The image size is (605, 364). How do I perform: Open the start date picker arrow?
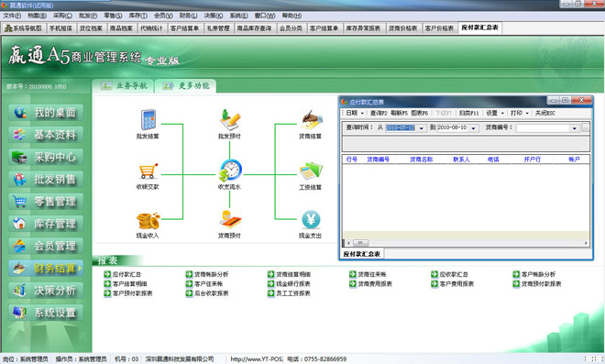tap(421, 128)
